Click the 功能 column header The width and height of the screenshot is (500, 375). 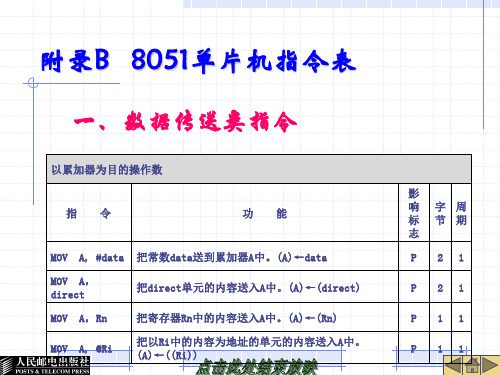pos(265,213)
